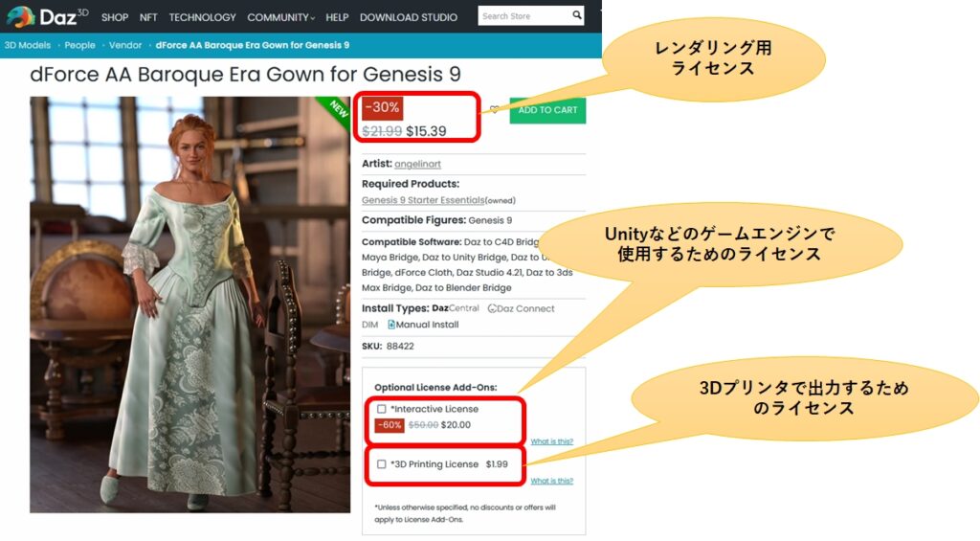The image size is (980, 541).
Task: Focus the Search Store input field
Action: point(523,15)
